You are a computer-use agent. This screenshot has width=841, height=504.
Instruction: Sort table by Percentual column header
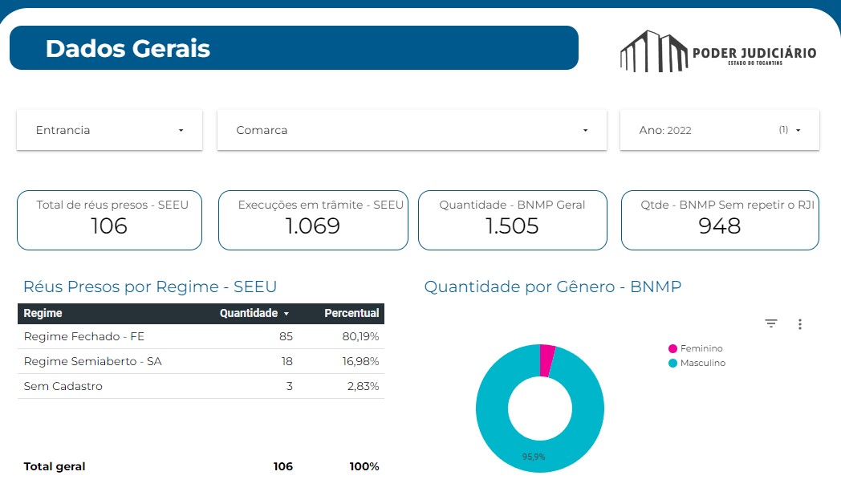click(x=351, y=313)
